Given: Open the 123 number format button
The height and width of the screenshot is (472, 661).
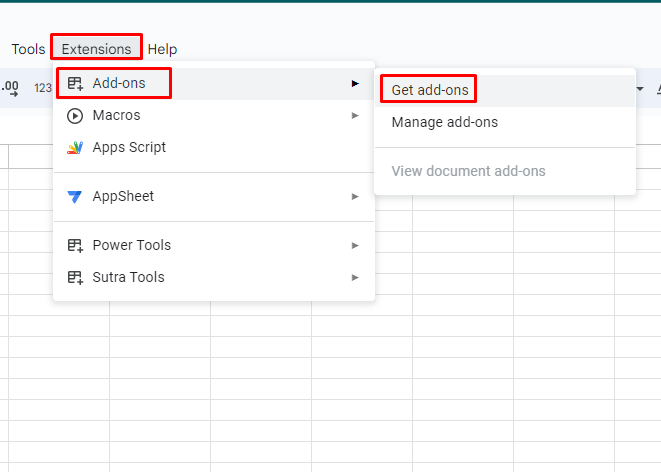Looking at the screenshot, I should [43, 88].
